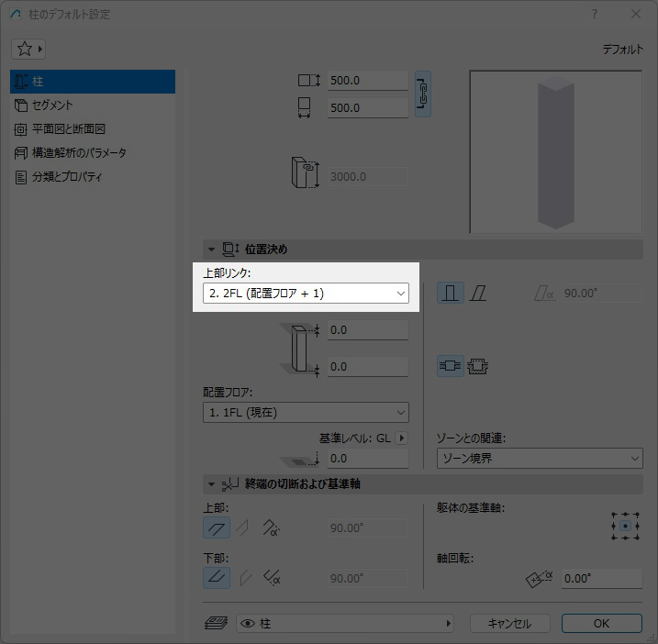Collapse the 終端の切断および基準軸 section

210,483
